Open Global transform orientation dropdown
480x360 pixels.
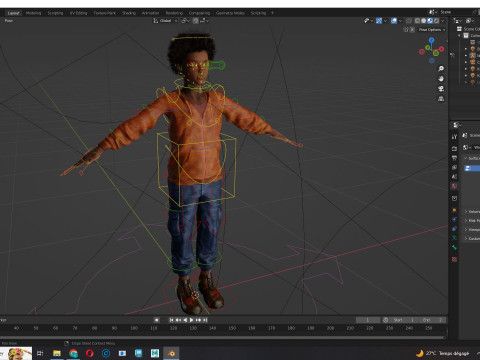click(165, 21)
